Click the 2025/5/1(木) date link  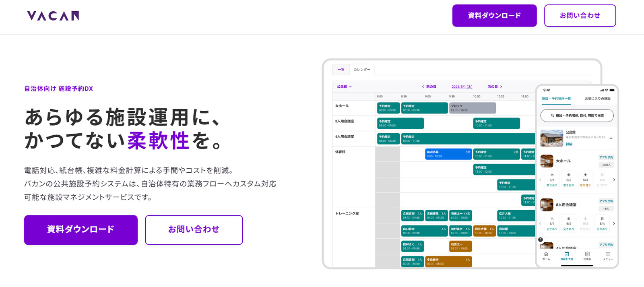coord(462,87)
